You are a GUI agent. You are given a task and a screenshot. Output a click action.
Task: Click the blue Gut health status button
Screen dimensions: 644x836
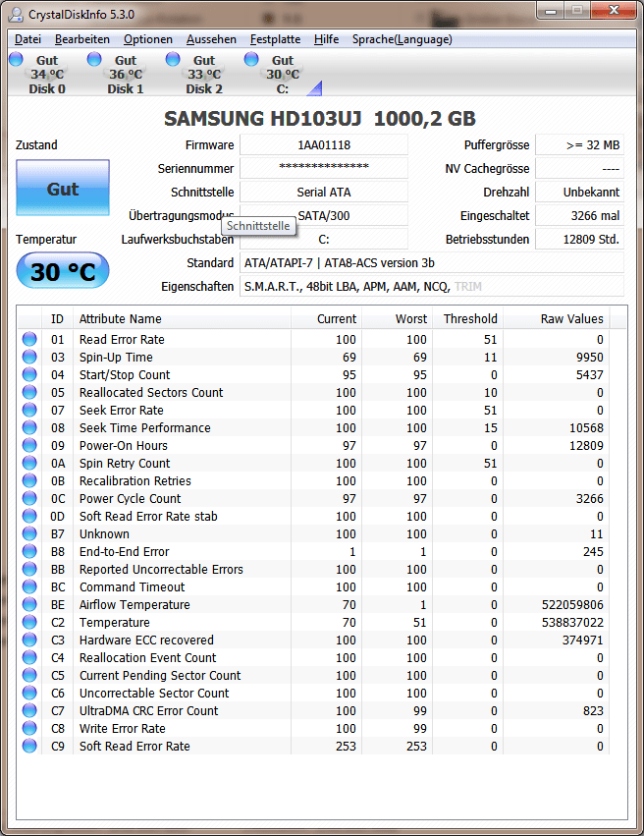pyautogui.click(x=63, y=188)
